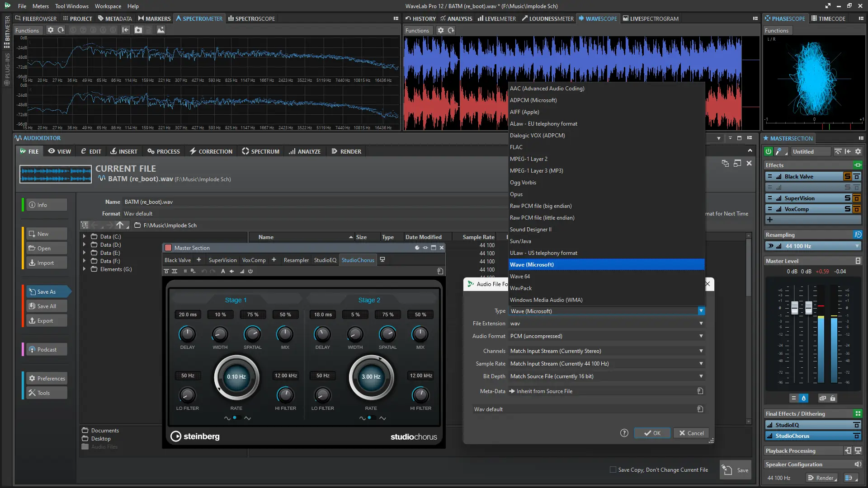Image resolution: width=868 pixels, height=488 pixels.
Task: Open the Resampling 44 100 Hz dropdown
Action: tap(857, 246)
